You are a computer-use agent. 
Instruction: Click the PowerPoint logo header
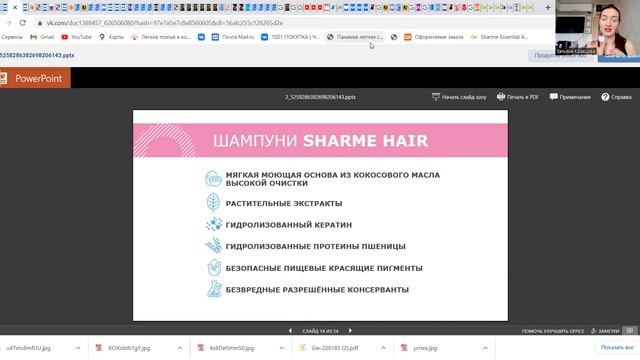point(35,78)
